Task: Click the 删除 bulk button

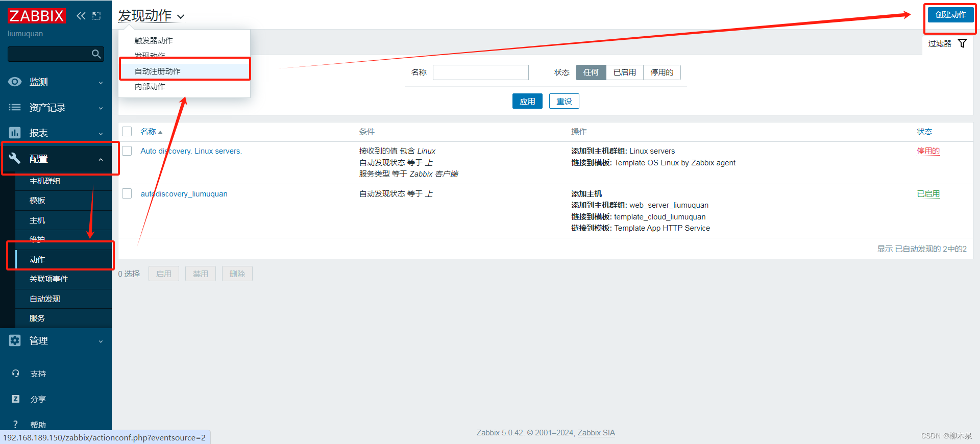Action: [237, 274]
